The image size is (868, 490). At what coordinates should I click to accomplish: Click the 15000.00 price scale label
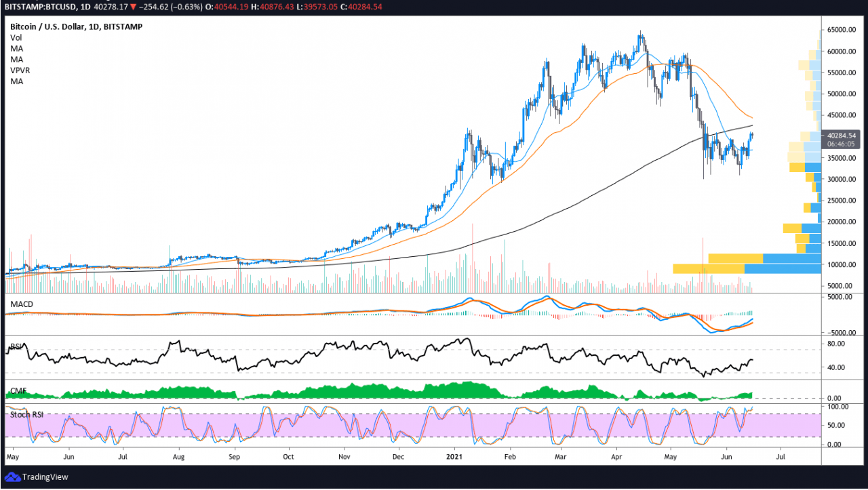843,243
